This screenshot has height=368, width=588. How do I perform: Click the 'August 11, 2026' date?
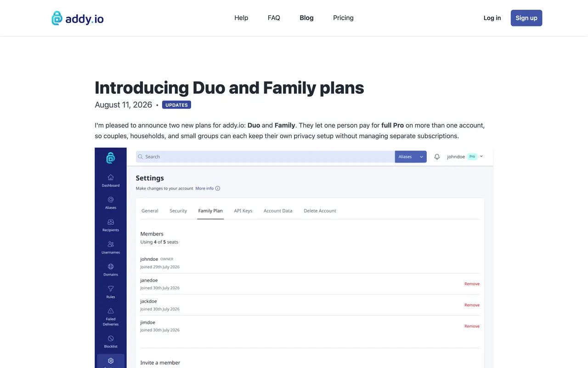point(124,105)
